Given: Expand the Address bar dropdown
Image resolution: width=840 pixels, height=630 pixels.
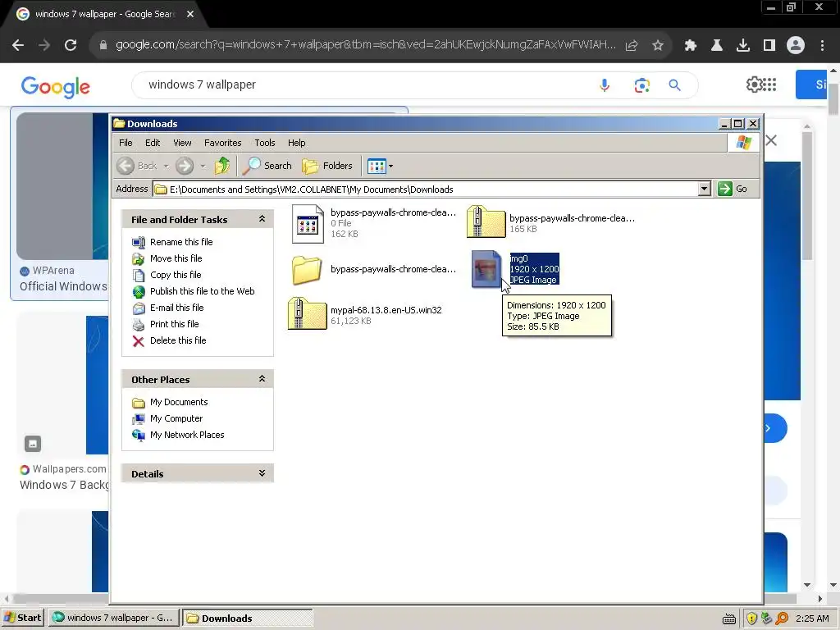Looking at the screenshot, I should pos(705,189).
